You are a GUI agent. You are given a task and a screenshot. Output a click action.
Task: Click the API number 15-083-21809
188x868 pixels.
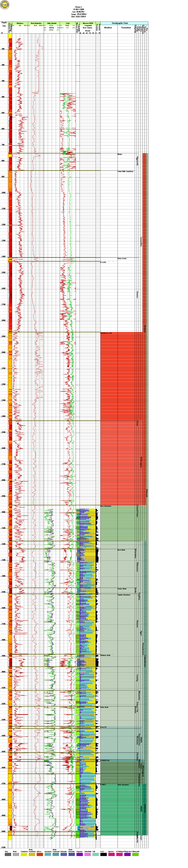[79, 9]
